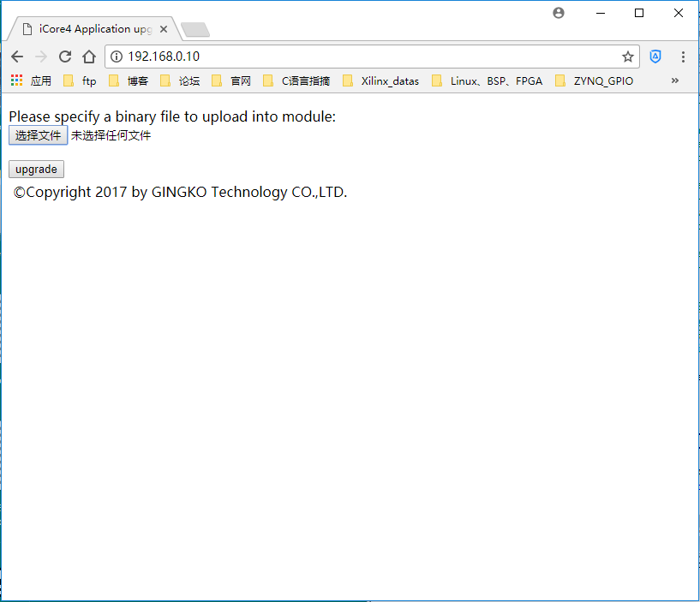
Task: Close the iCore4 Application tab
Action: [x=164, y=29]
